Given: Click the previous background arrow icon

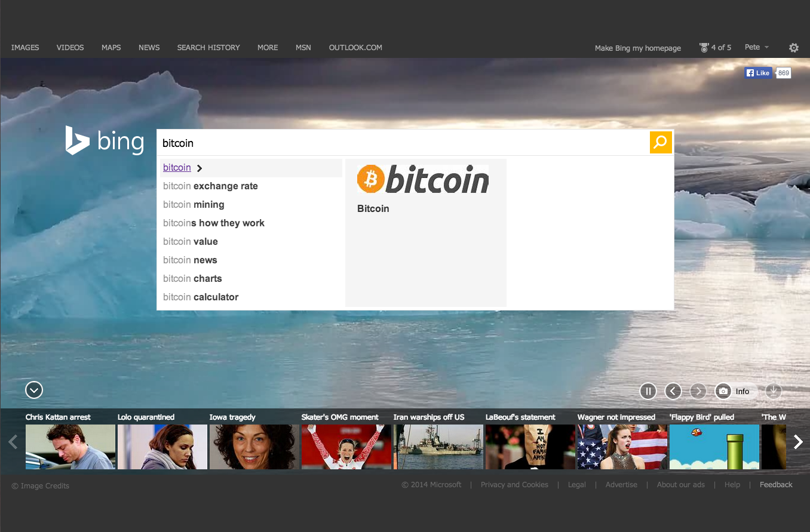Looking at the screenshot, I should [673, 391].
